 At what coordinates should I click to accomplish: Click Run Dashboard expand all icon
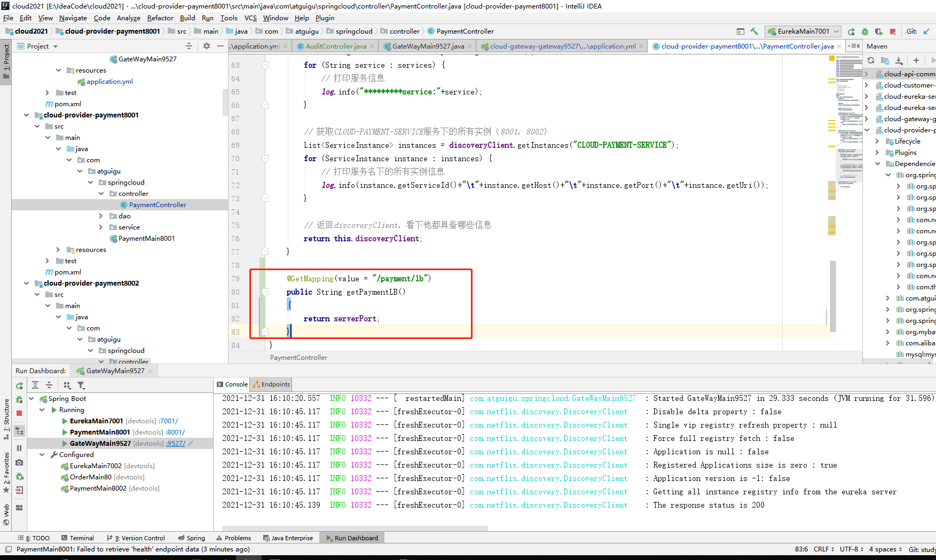[35, 385]
